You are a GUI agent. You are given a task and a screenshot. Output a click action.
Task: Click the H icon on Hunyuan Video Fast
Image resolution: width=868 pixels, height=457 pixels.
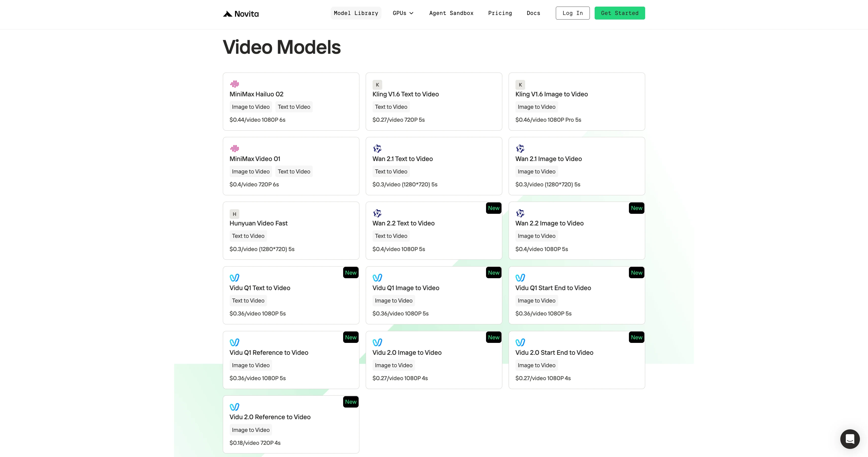(x=235, y=214)
